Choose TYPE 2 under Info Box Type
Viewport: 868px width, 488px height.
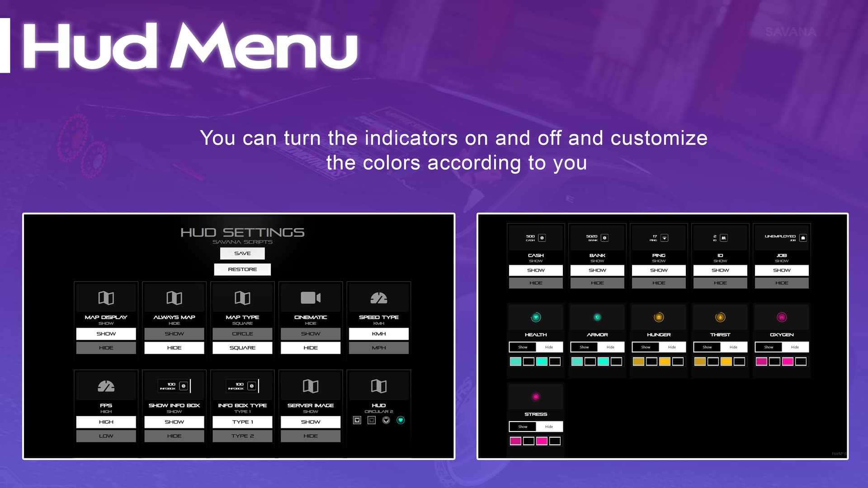pyautogui.click(x=242, y=436)
